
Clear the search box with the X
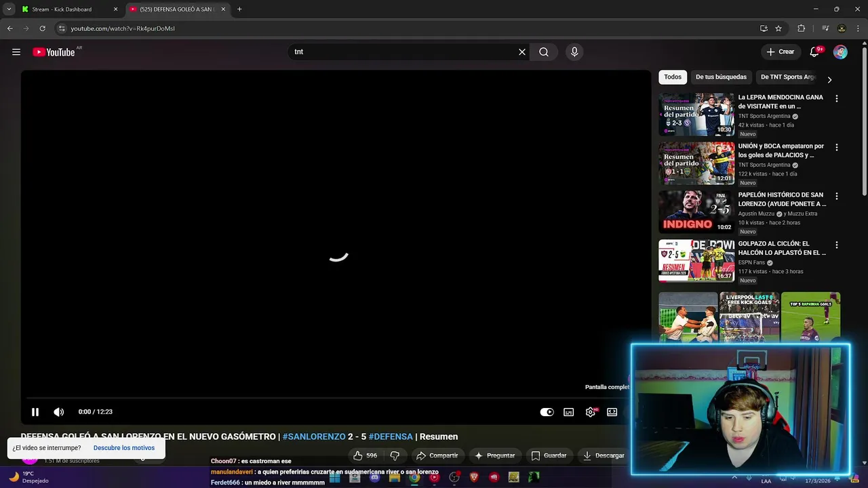tap(522, 52)
